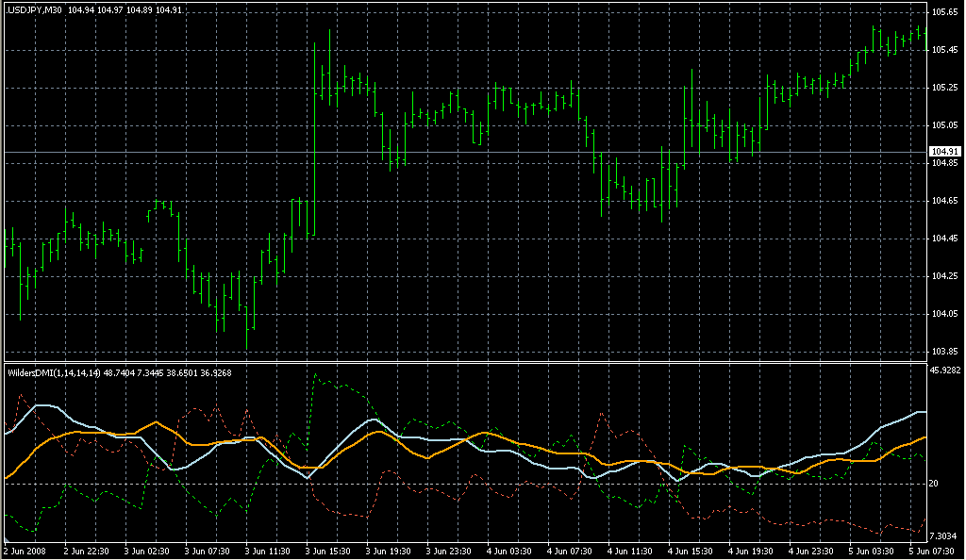Click the 105.05 price level on axis
This screenshot has height=560, width=966.
[944, 125]
